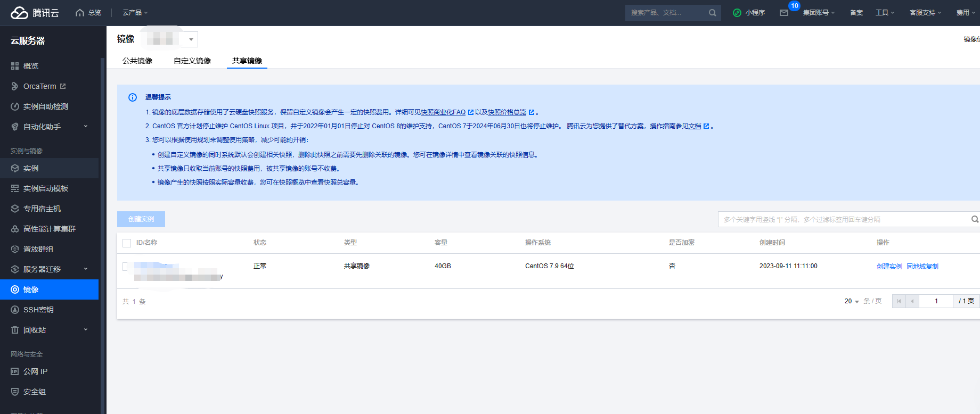Click the 同地域复制 link in the row
The image size is (980, 414).
coord(922,266)
